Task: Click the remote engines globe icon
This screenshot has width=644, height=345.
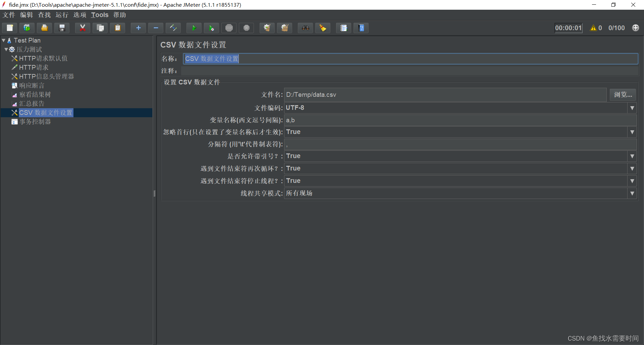Action: tap(635, 28)
